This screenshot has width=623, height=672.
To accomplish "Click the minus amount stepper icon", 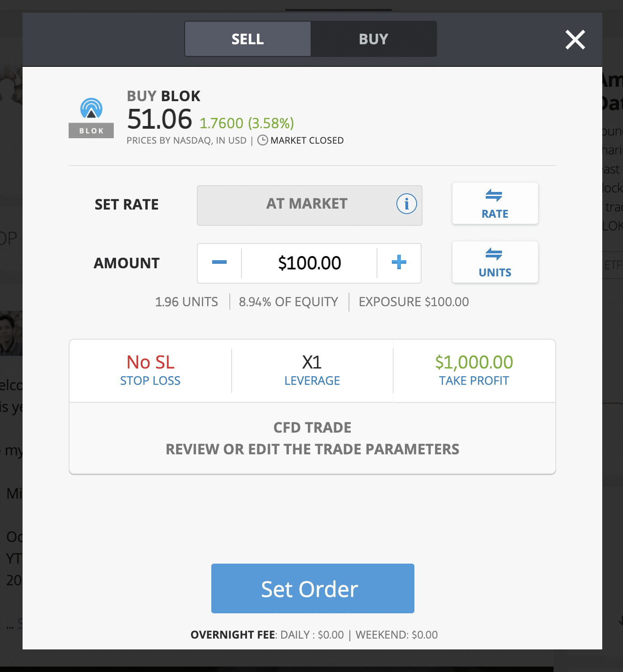I will pos(219,262).
